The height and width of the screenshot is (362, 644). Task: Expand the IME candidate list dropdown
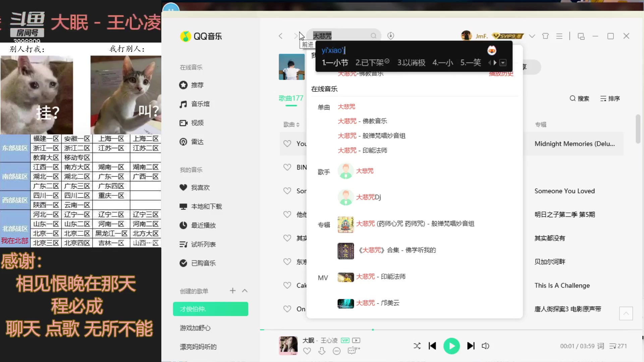point(503,63)
